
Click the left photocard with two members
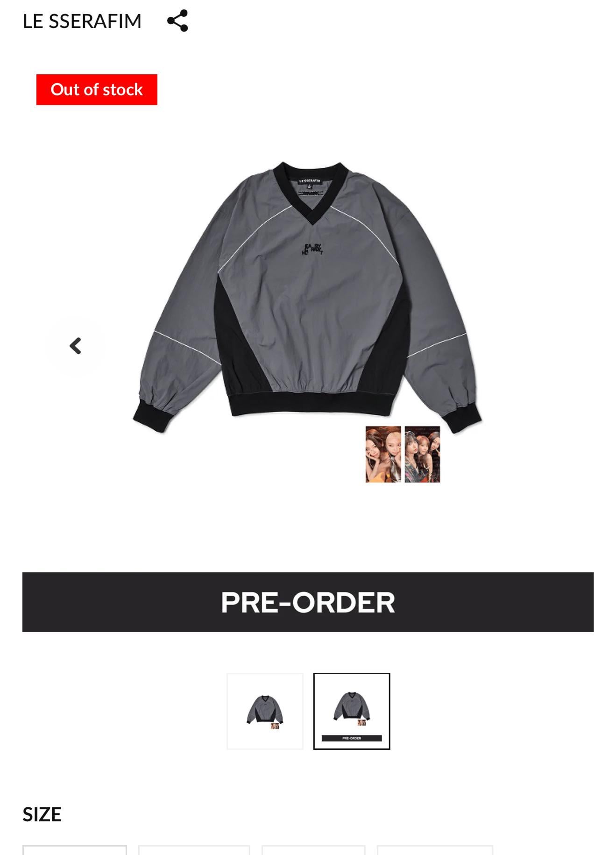coord(383,454)
